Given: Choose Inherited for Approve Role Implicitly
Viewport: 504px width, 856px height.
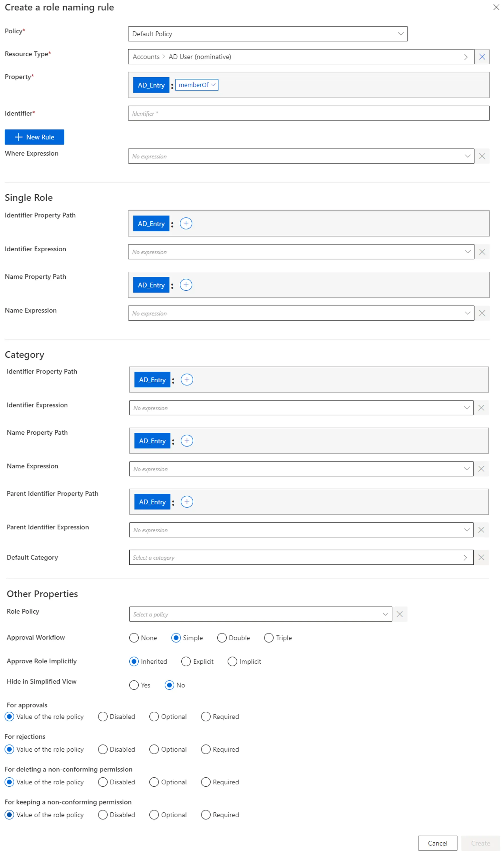Looking at the screenshot, I should pos(134,661).
